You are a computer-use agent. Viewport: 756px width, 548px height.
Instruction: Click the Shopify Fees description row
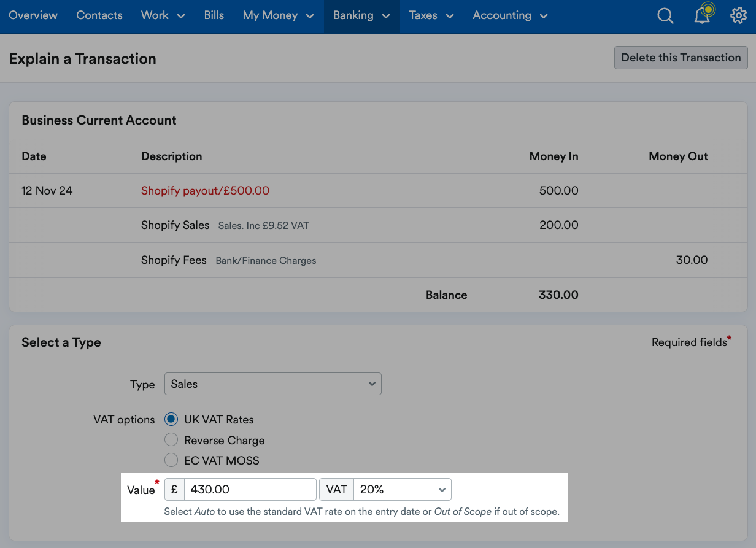[174, 260]
